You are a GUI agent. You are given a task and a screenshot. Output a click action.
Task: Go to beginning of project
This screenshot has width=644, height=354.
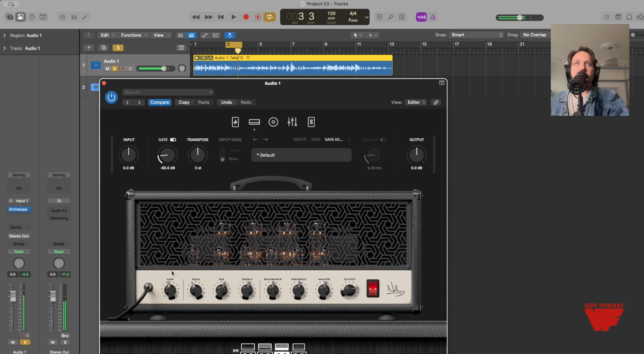[221, 17]
